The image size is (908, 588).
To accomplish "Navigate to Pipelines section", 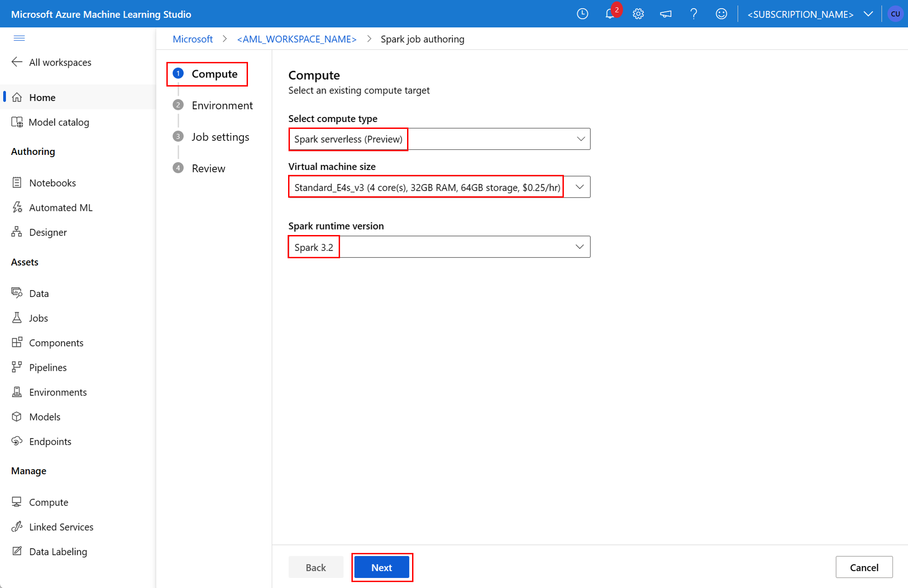I will tap(48, 367).
